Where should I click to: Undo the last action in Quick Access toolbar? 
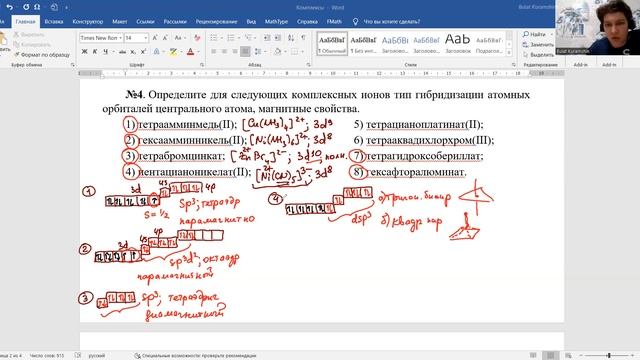pos(9,7)
